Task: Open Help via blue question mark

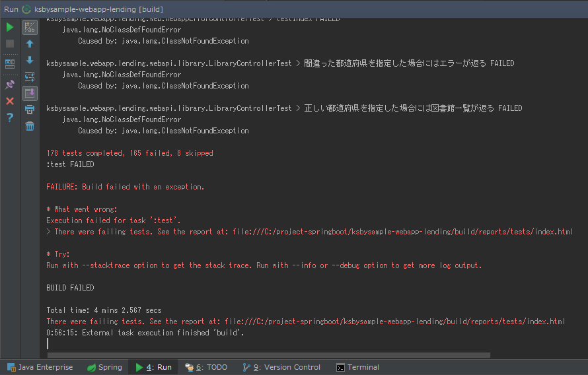Action: (10, 118)
